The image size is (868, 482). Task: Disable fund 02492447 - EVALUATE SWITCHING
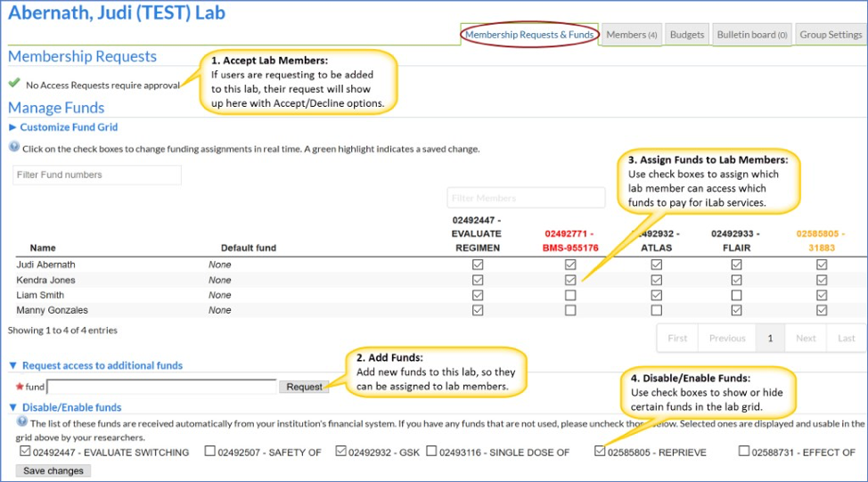pyautogui.click(x=25, y=451)
